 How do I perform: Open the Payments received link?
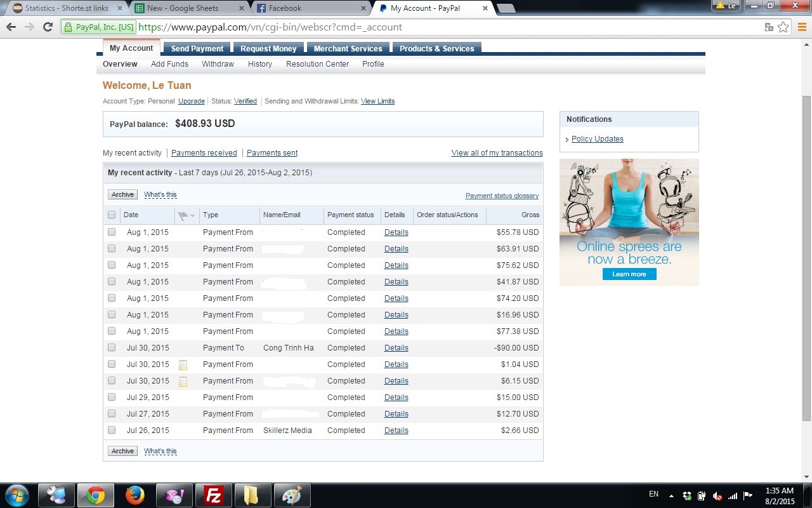[x=204, y=153]
